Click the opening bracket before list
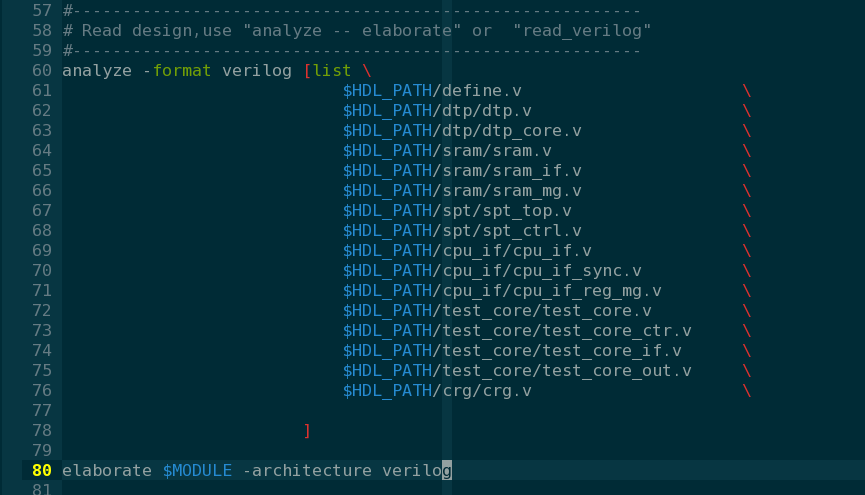 pos(307,70)
